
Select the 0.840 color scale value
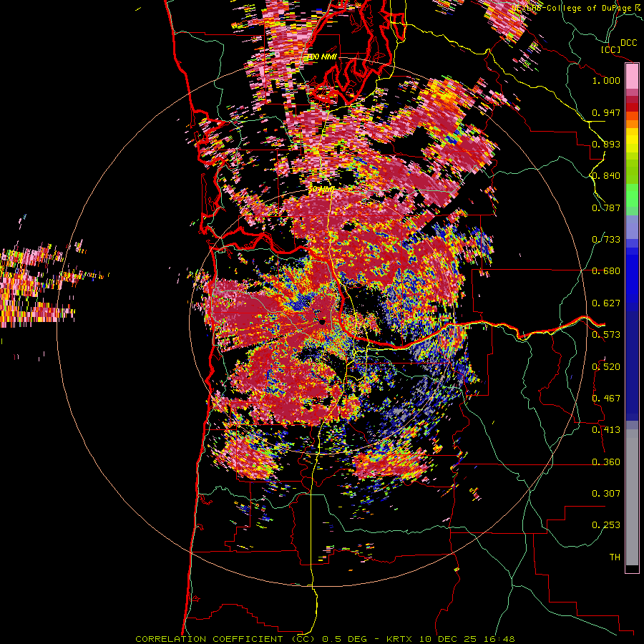point(606,176)
